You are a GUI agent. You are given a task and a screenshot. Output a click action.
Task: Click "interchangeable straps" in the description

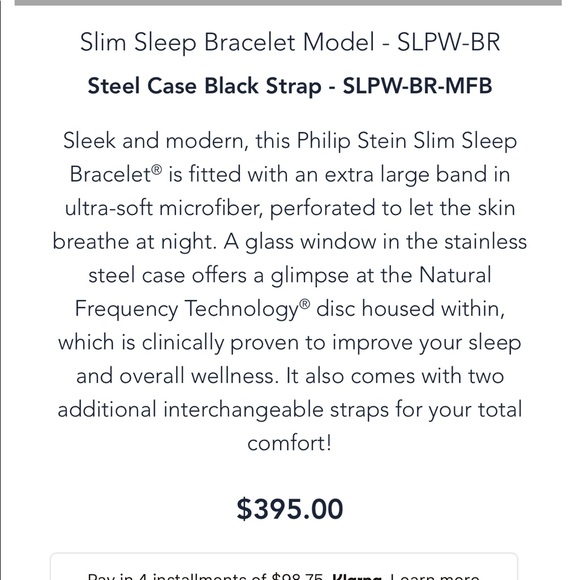276,410
